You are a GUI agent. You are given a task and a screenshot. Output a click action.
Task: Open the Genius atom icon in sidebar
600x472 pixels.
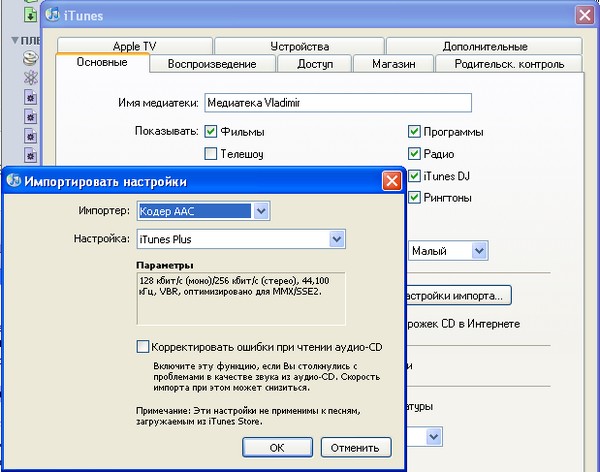point(30,79)
